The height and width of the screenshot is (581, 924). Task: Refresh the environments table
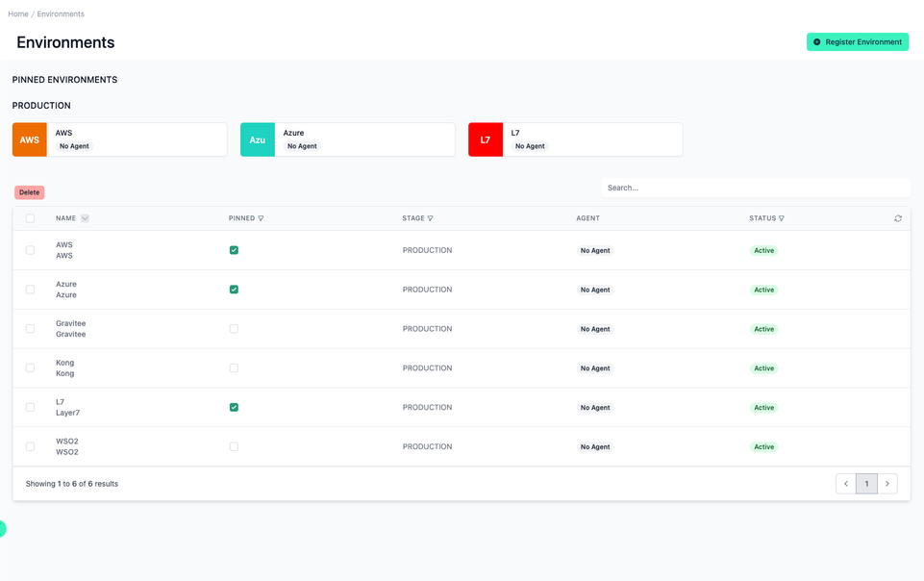point(898,218)
